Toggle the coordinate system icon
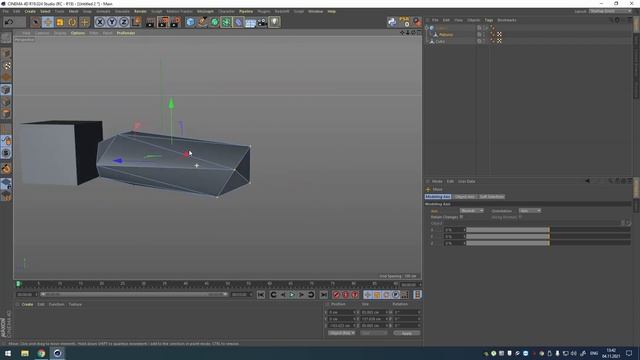 click(136, 22)
